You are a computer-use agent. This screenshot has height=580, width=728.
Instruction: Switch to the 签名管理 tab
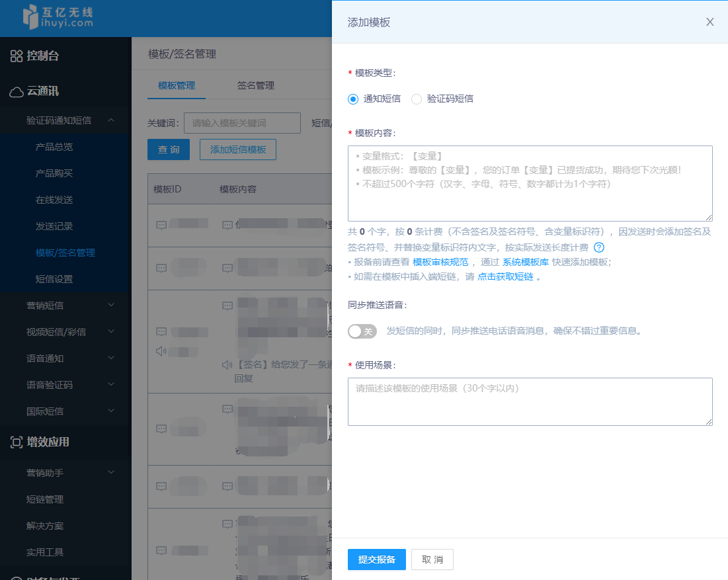[255, 85]
